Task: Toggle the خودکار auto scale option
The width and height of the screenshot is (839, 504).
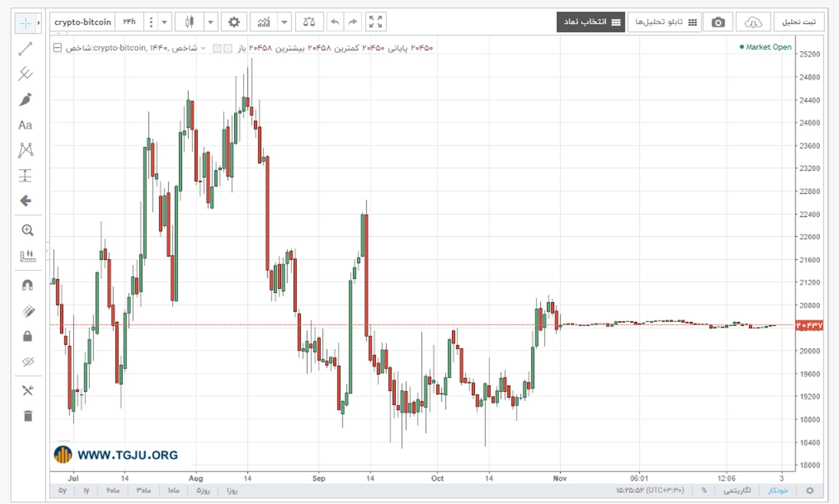Action: [778, 490]
